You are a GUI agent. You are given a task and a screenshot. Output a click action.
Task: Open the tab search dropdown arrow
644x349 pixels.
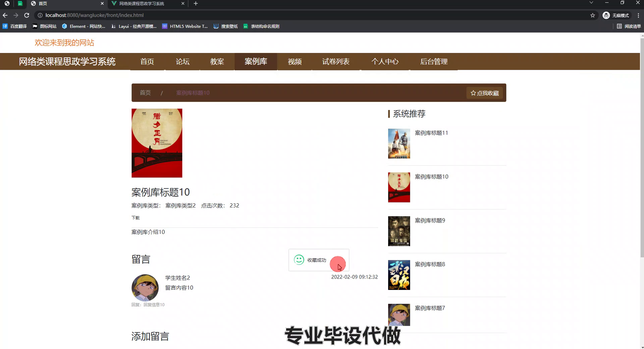click(x=591, y=3)
